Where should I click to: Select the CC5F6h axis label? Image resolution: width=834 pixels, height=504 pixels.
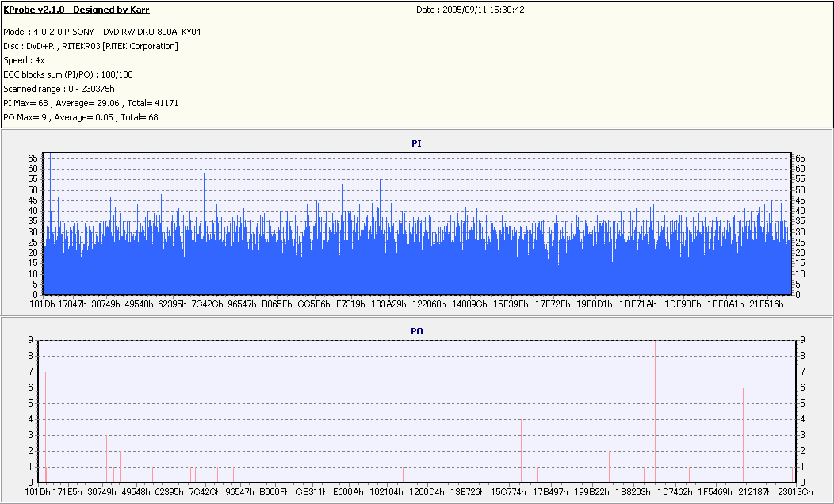314,304
